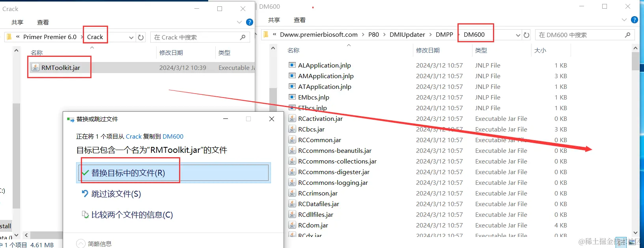Choose compare info for both files
Screen dimensions: 644x248
tap(127, 215)
